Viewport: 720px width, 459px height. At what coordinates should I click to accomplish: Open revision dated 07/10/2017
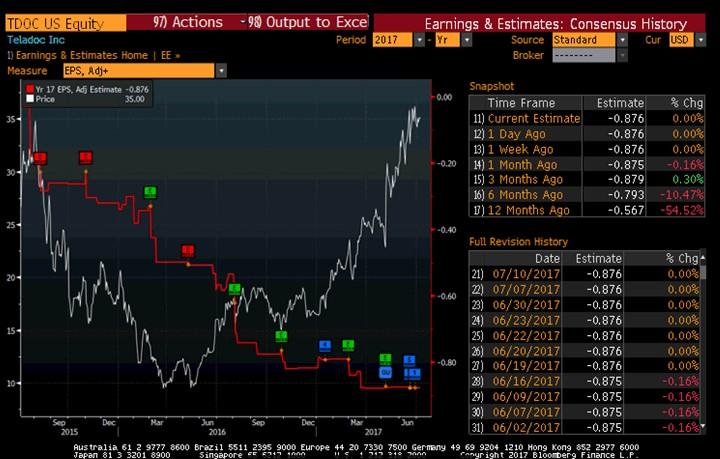pos(584,274)
